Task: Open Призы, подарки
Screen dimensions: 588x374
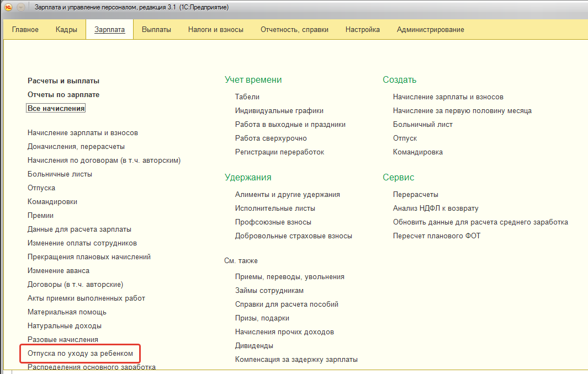Action: coord(262,318)
